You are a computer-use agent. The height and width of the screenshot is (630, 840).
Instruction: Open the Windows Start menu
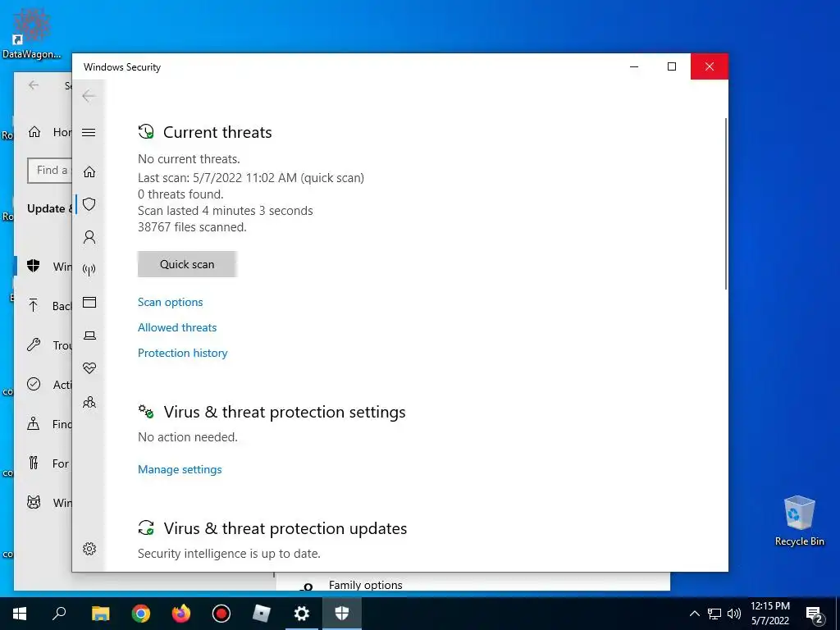coord(20,614)
